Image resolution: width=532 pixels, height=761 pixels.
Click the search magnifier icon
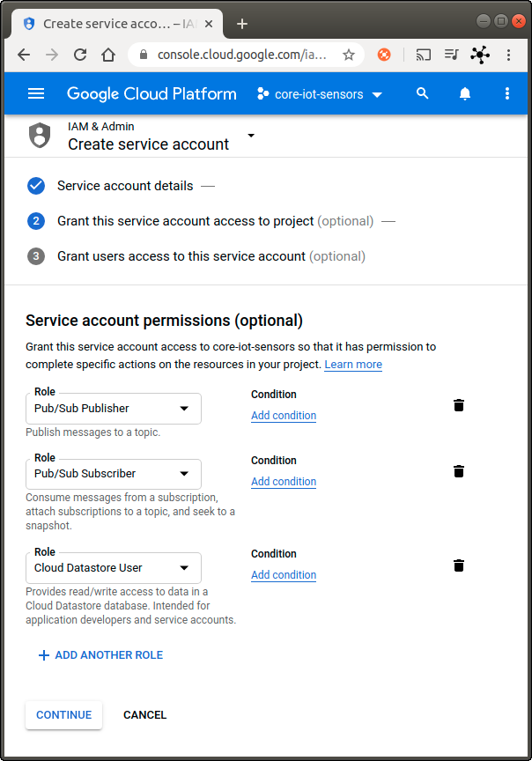(x=423, y=93)
